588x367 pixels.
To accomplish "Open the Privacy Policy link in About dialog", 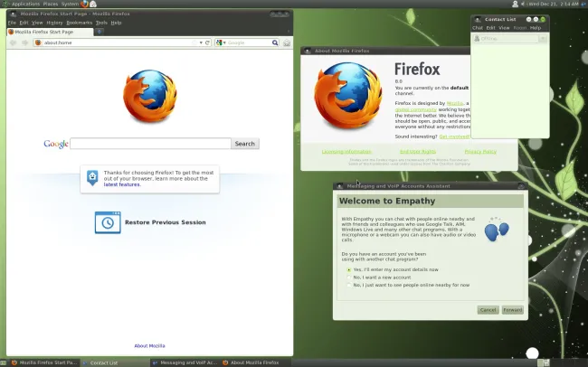I will point(480,152).
